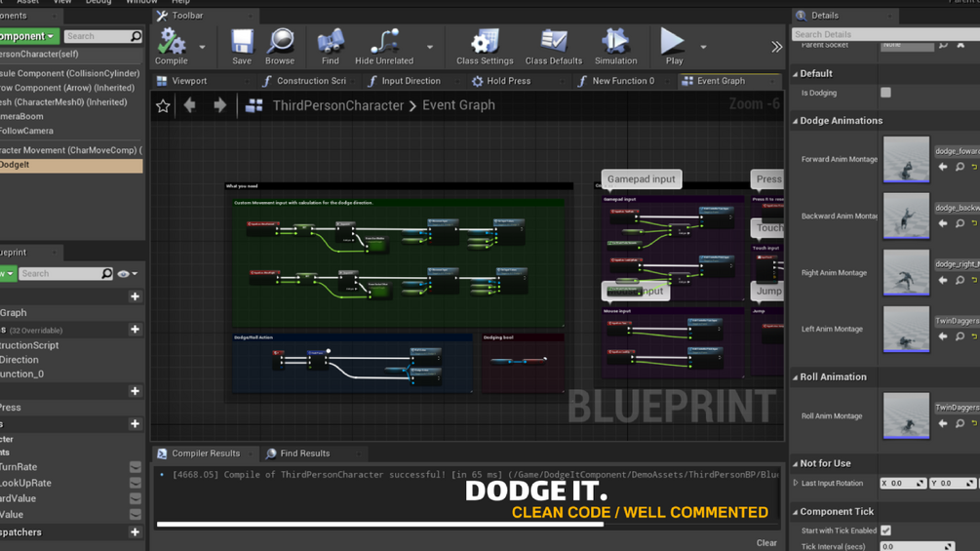Toggle visibility of the ardValue variable row
The height and width of the screenshot is (551, 980).
(x=135, y=498)
